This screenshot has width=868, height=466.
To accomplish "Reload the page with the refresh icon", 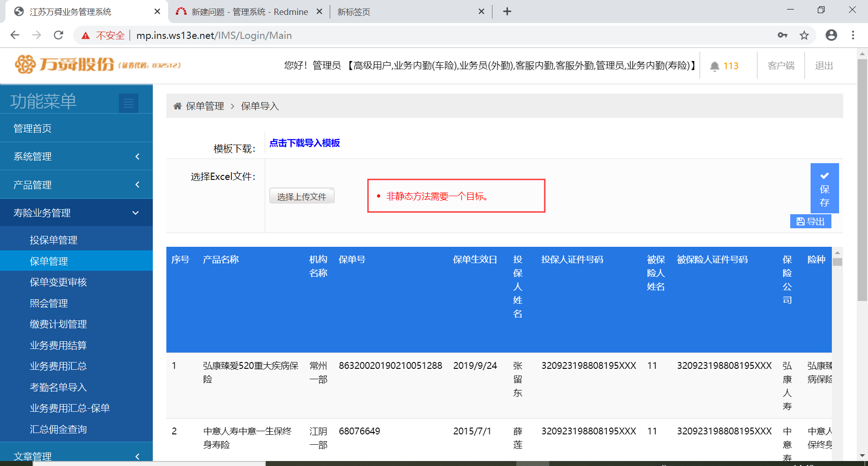I will [58, 35].
